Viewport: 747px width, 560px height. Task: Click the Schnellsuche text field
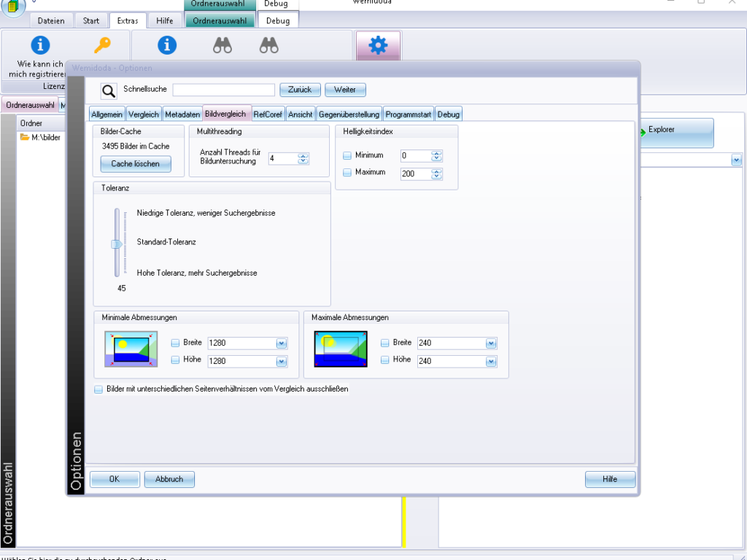pos(223,90)
